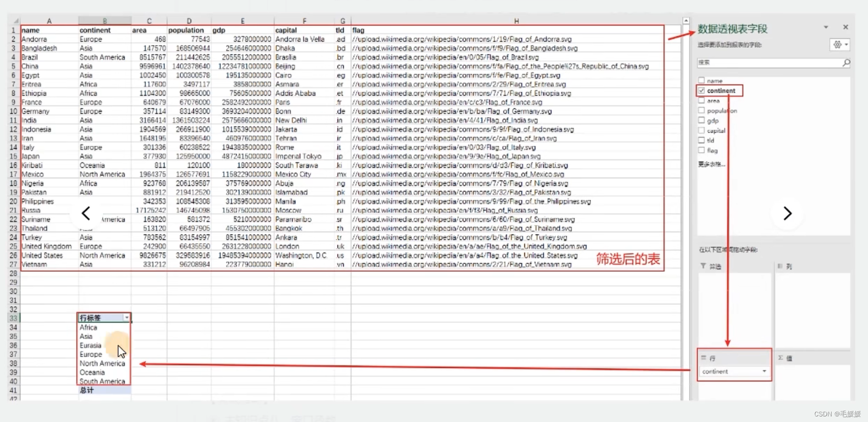The height and width of the screenshot is (422, 868).
Task: Click the left navigation arrow over the table
Action: pyautogui.click(x=86, y=213)
